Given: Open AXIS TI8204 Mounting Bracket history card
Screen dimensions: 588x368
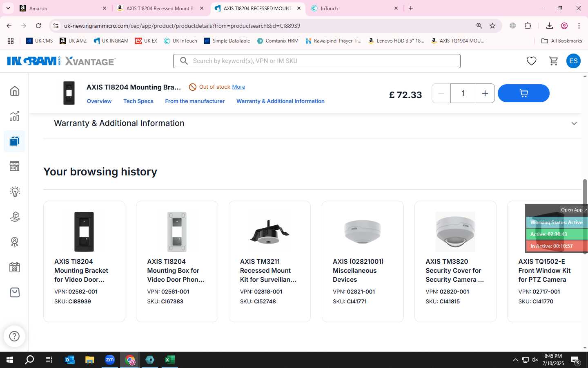Looking at the screenshot, I should point(84,261).
